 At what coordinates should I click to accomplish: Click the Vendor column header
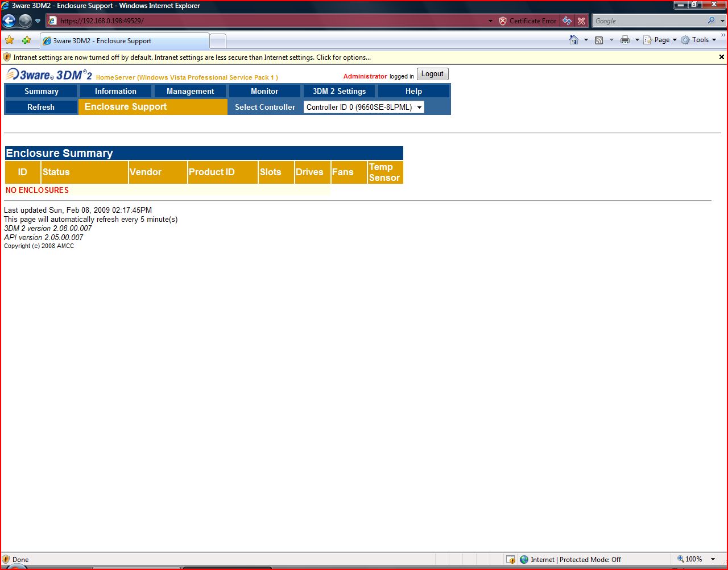point(158,172)
